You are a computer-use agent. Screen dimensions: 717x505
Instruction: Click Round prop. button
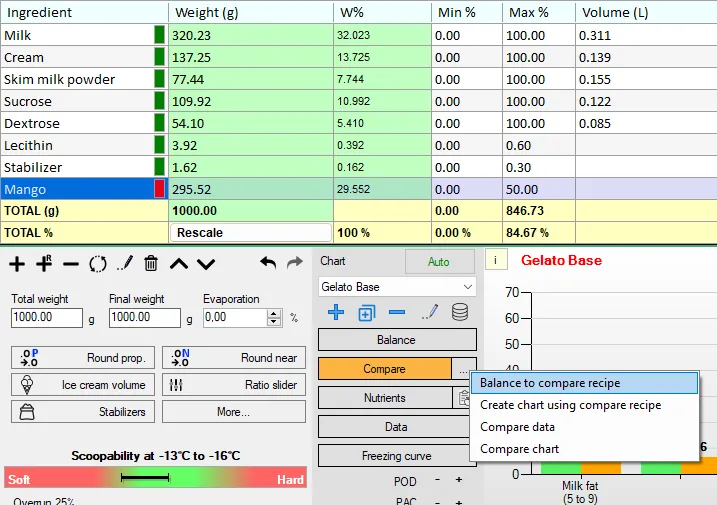[x=83, y=358]
